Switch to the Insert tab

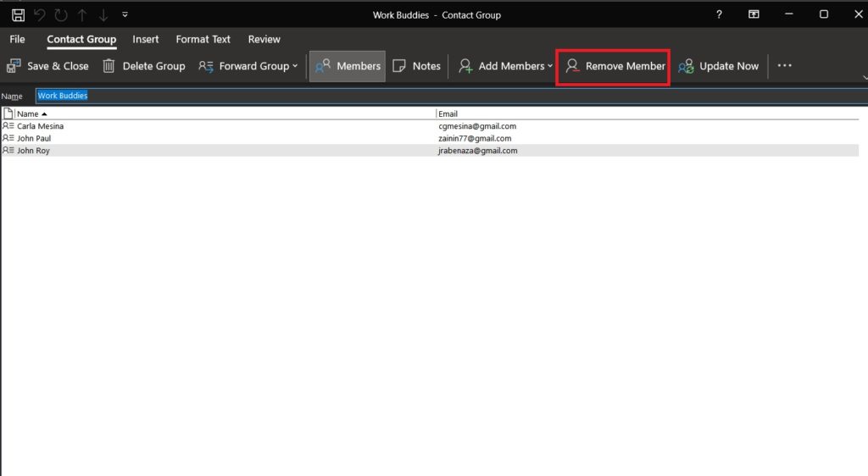(146, 39)
